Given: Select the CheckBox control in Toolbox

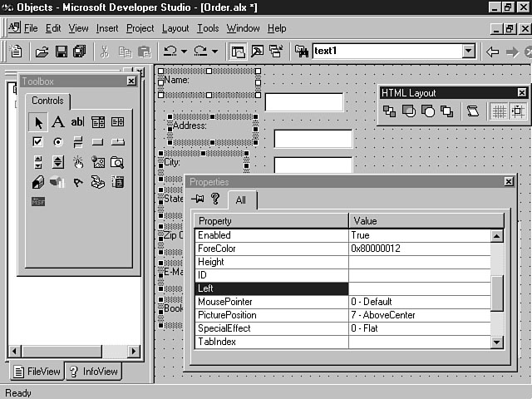Looking at the screenshot, I should click(x=37, y=142).
